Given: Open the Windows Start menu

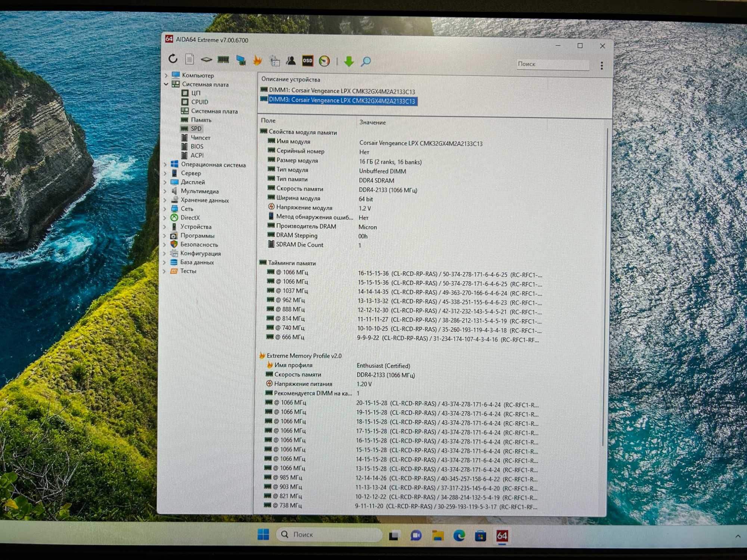Looking at the screenshot, I should pos(263,534).
